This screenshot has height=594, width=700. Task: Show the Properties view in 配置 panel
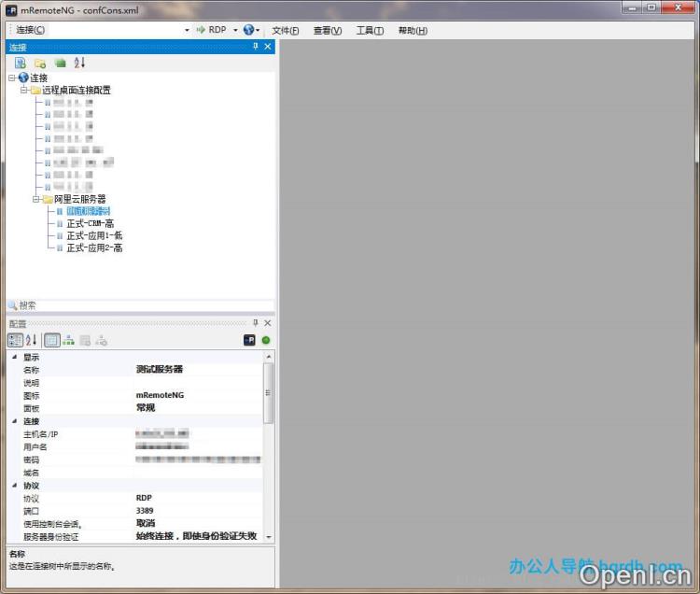point(52,340)
